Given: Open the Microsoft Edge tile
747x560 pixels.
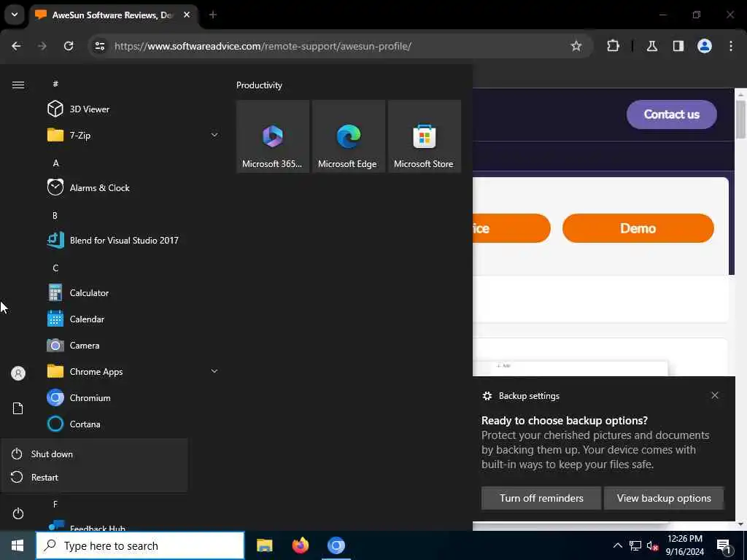Looking at the screenshot, I should 348,136.
